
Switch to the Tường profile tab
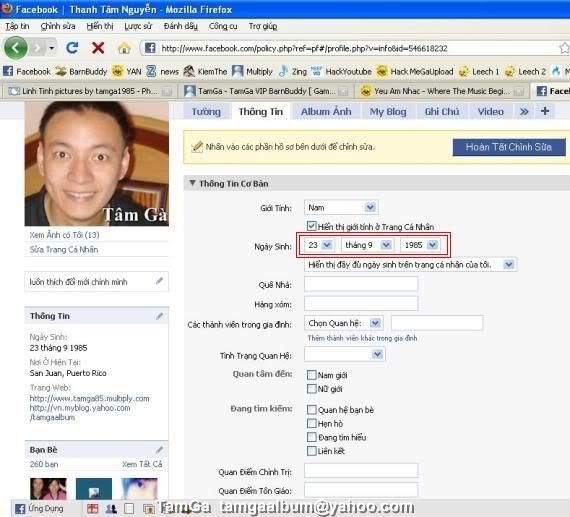coord(206,112)
